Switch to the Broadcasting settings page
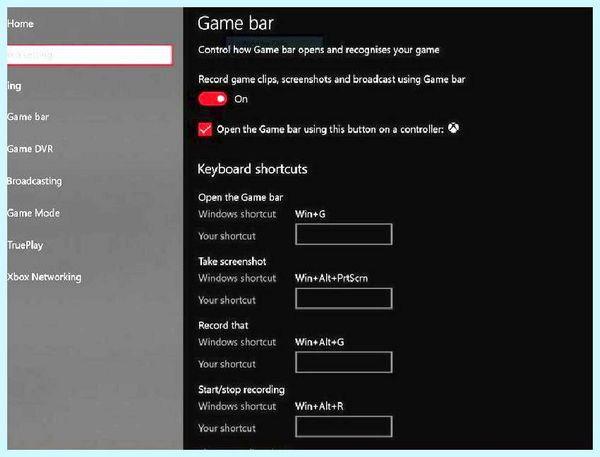This screenshot has width=600, height=457. tap(34, 181)
